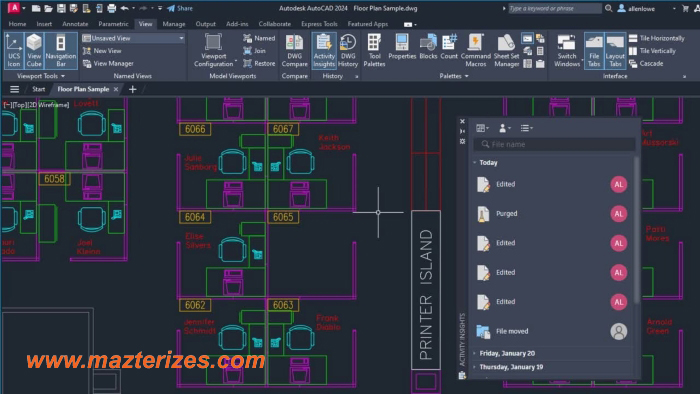Click the File name search field
700x394 pixels.
coord(555,144)
